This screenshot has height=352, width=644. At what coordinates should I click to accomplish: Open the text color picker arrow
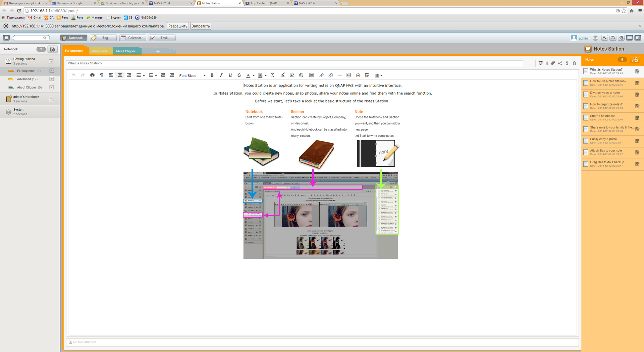(x=254, y=76)
